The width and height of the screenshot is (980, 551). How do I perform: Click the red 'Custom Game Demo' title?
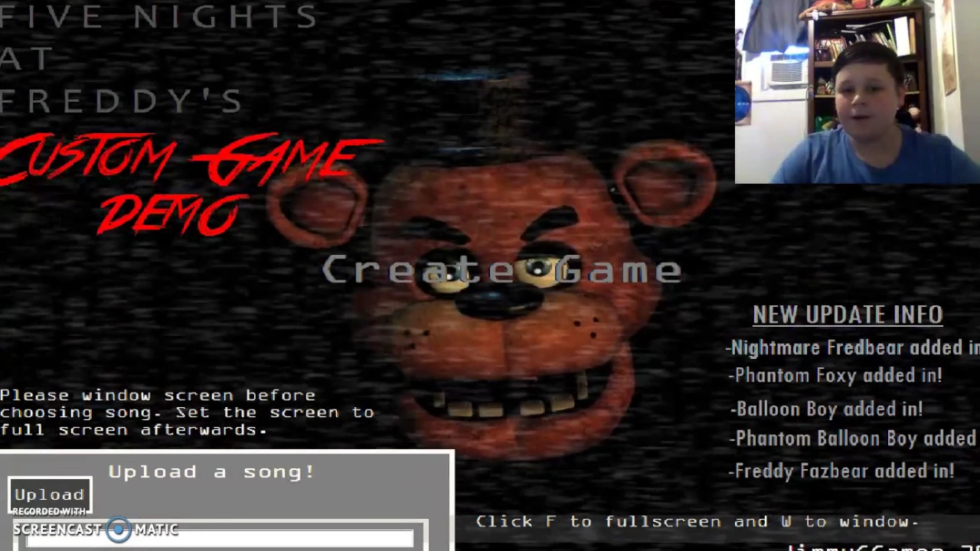point(191,184)
